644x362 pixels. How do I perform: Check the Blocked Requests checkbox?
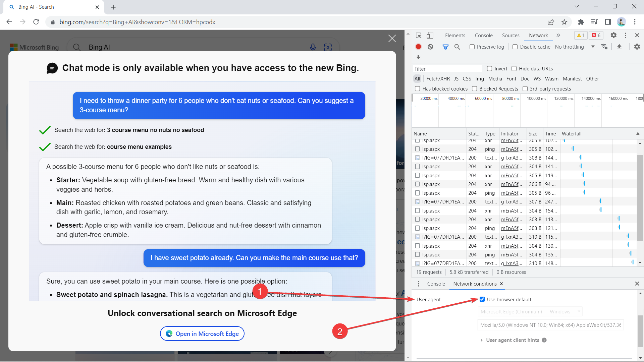pos(474,89)
